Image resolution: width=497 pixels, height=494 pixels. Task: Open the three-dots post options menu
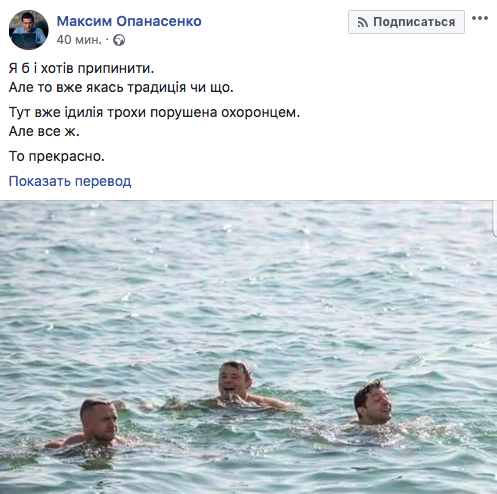tap(480, 18)
